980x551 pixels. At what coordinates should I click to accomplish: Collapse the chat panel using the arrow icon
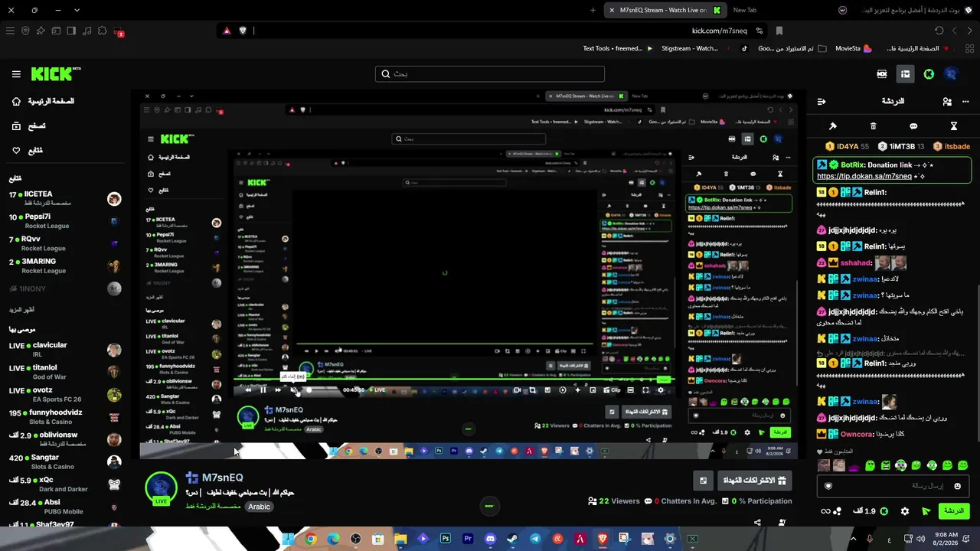point(822,101)
